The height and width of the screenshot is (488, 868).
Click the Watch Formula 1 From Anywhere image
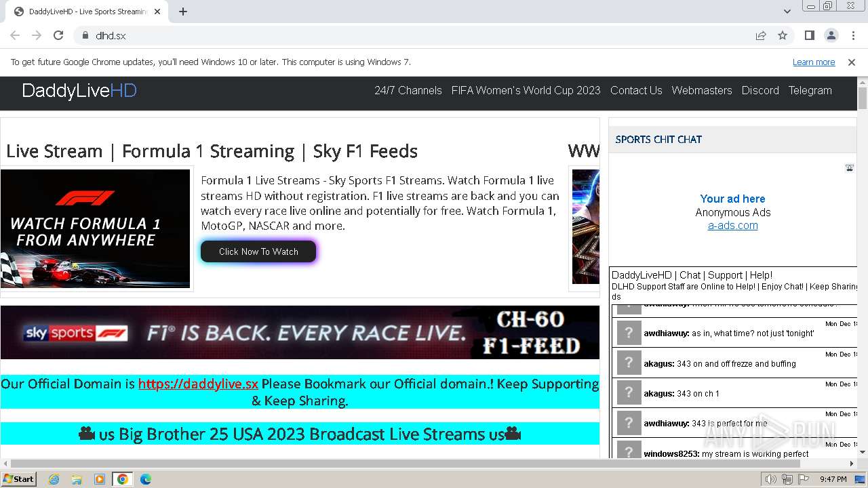tap(96, 228)
